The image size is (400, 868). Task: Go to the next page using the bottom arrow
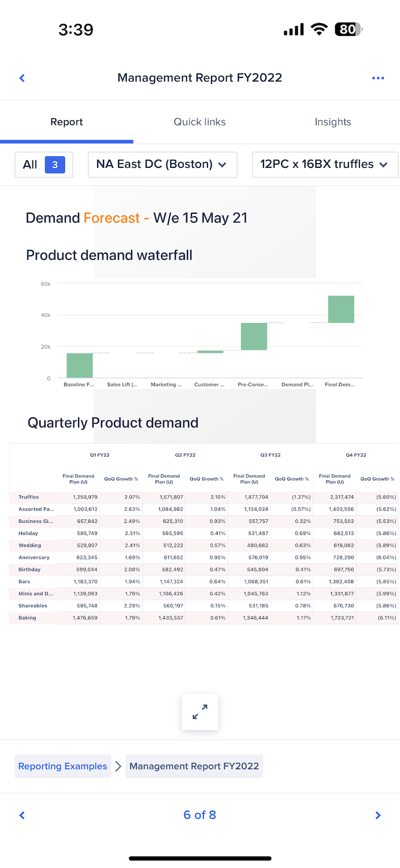[x=378, y=816]
